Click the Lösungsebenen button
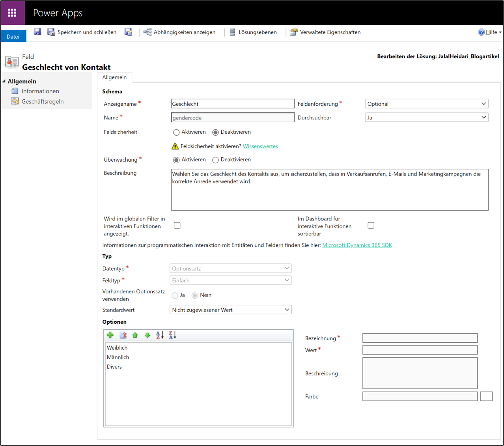504x446 pixels. click(x=253, y=32)
